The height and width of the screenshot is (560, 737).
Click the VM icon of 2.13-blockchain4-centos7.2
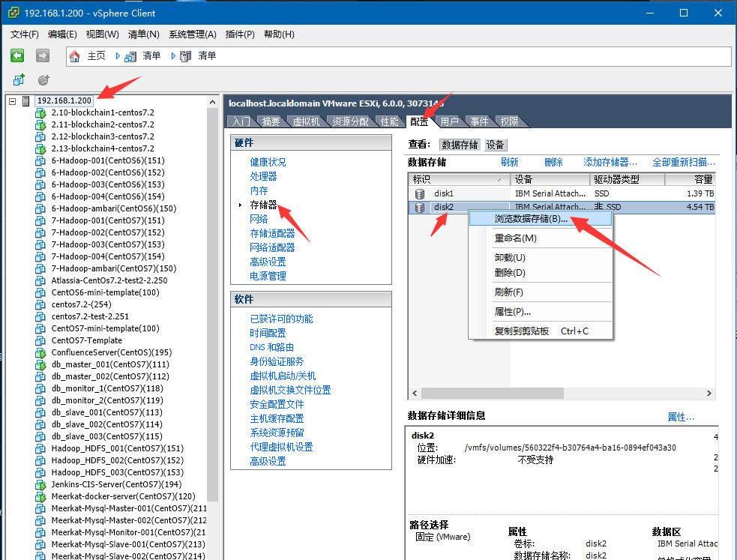[41, 148]
